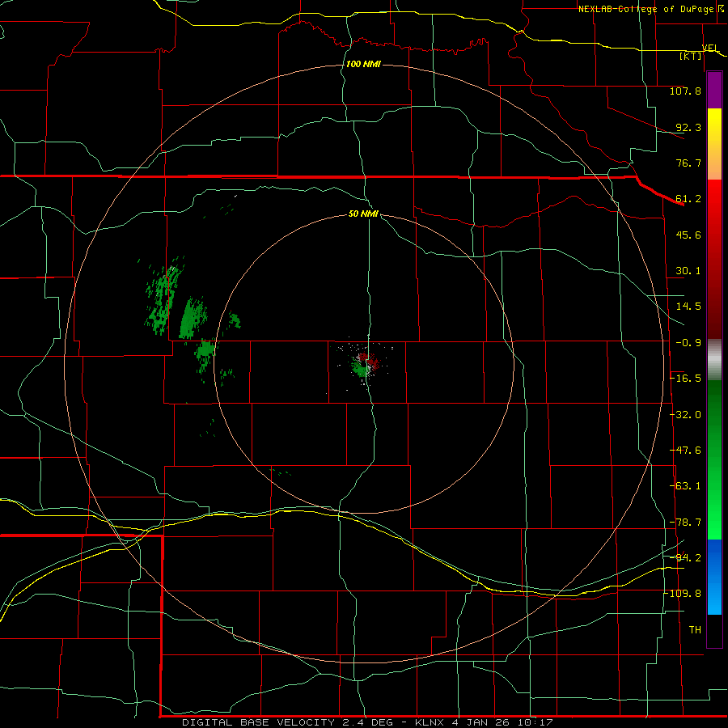The image size is (728, 728).
Task: Click the NEXLAB-College of DuPage credit text
Action: 648,9
